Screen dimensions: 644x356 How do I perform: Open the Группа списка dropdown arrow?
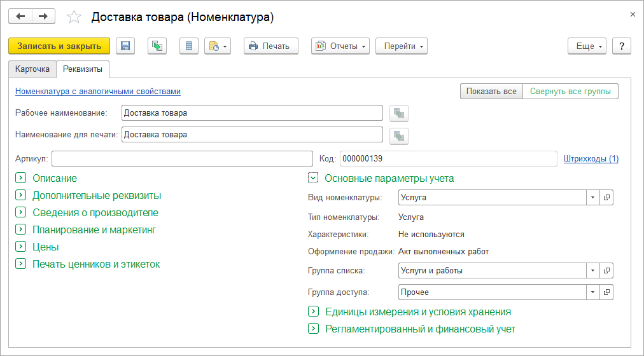[592, 271]
